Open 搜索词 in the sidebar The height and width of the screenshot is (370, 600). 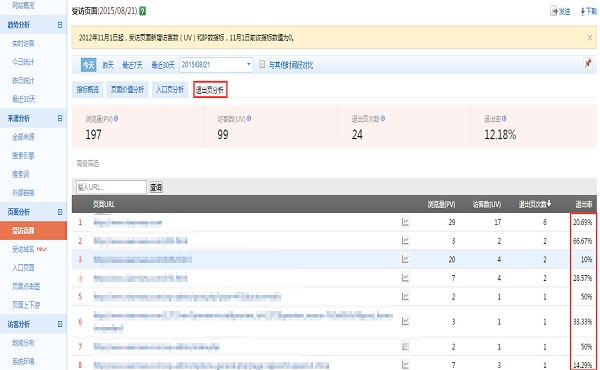click(20, 174)
